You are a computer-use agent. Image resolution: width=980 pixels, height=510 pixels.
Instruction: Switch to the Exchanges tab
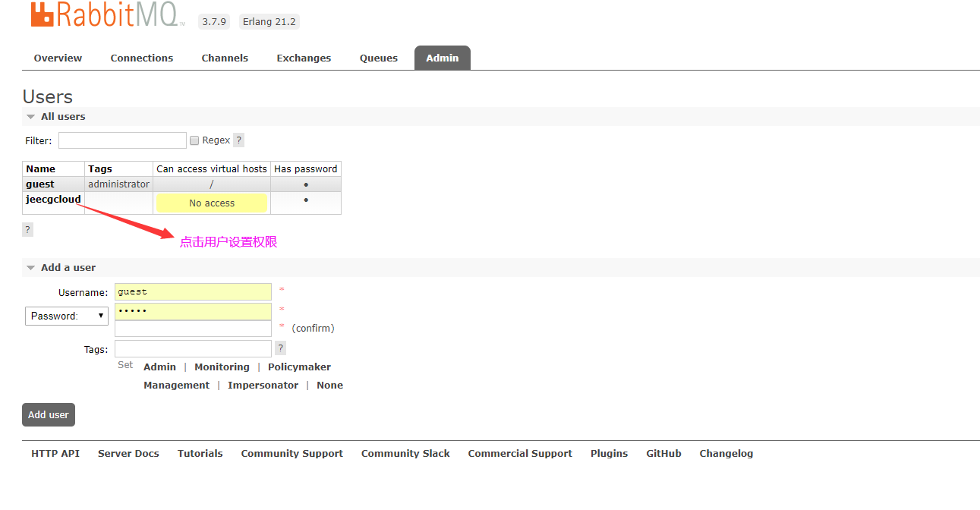pos(304,58)
